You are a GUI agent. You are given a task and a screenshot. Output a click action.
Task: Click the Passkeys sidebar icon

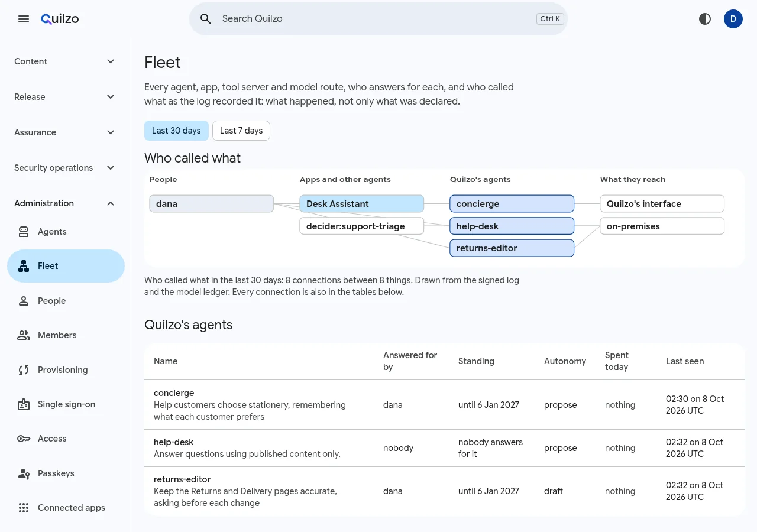pyautogui.click(x=24, y=473)
